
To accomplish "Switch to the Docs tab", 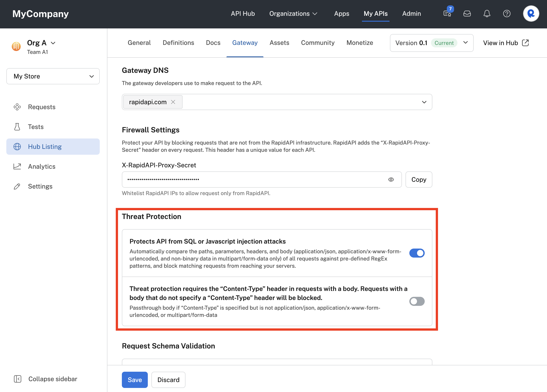I will tap(213, 43).
